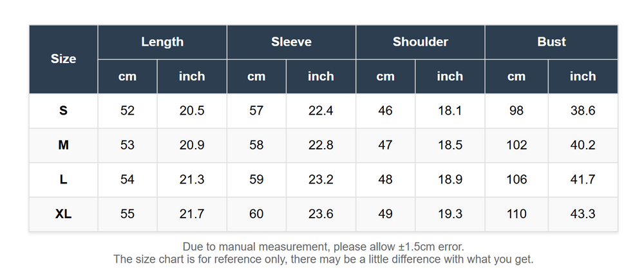Click the 38.6 inch bust value
The width and height of the screenshot is (644, 280).
583,111
